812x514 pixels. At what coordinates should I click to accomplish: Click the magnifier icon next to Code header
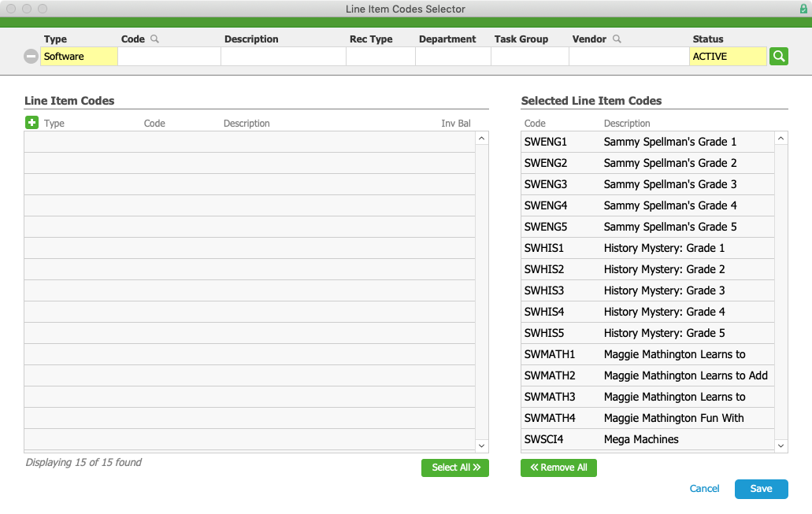154,39
